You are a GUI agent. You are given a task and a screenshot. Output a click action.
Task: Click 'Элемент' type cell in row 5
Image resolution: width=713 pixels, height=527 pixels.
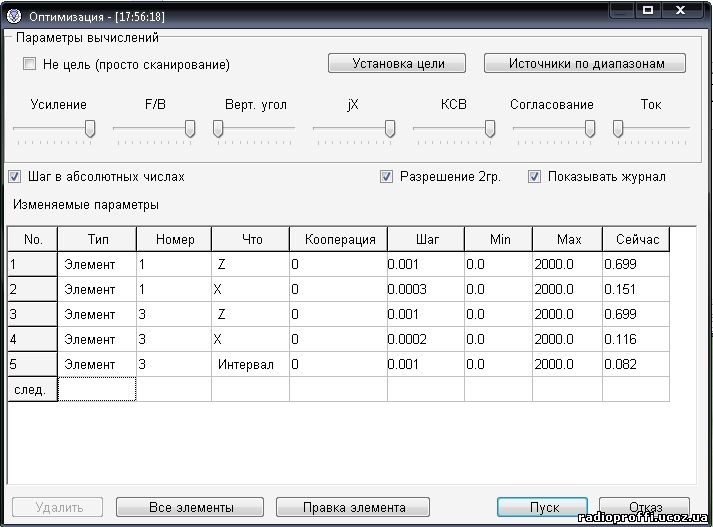pyautogui.click(x=97, y=364)
